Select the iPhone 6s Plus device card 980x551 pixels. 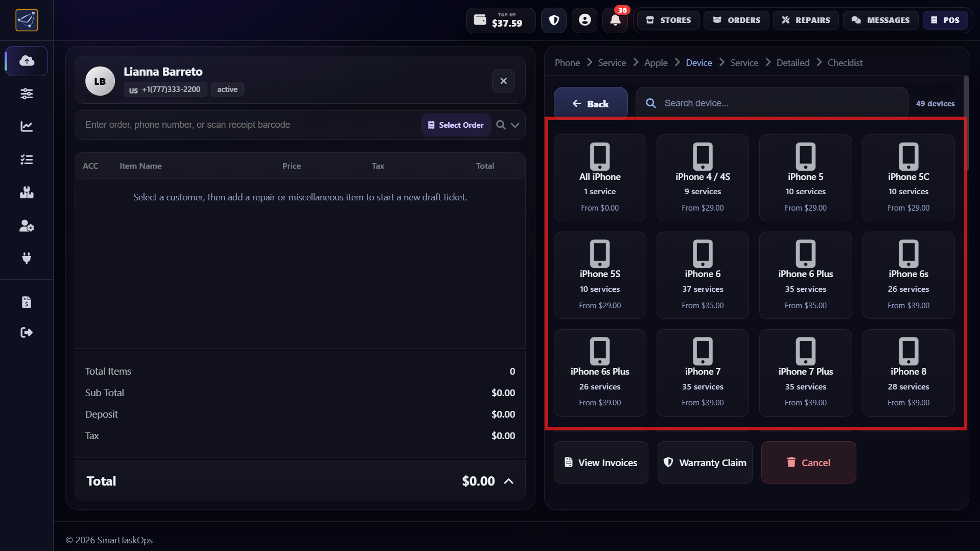pyautogui.click(x=600, y=373)
